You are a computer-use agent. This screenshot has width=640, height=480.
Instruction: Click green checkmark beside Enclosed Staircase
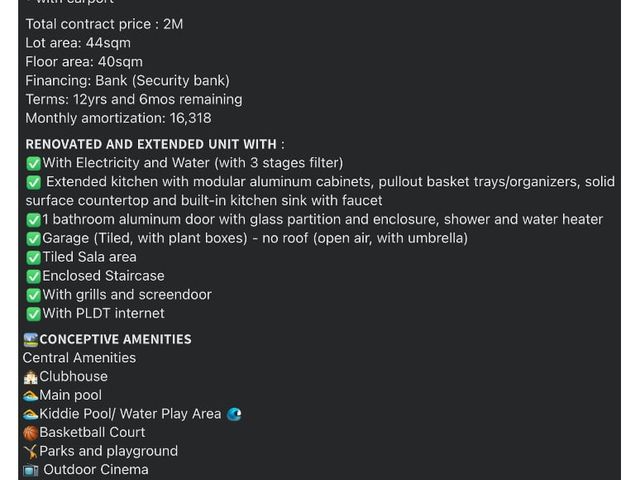(33, 276)
